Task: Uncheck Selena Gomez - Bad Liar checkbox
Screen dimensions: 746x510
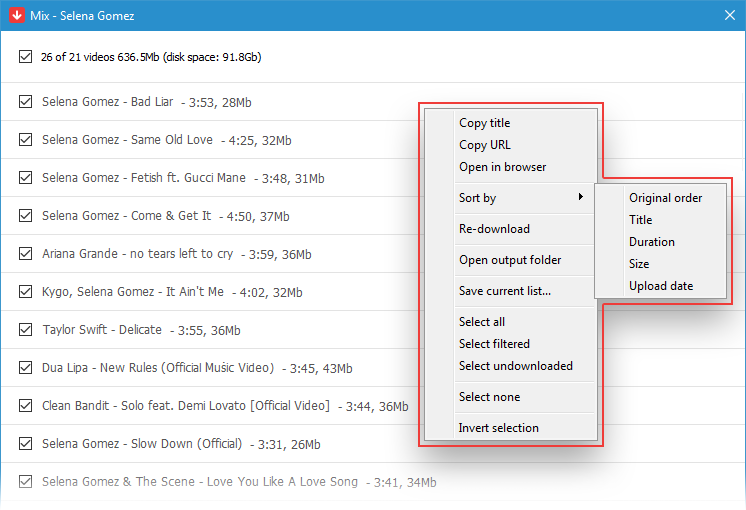Action: 25,101
